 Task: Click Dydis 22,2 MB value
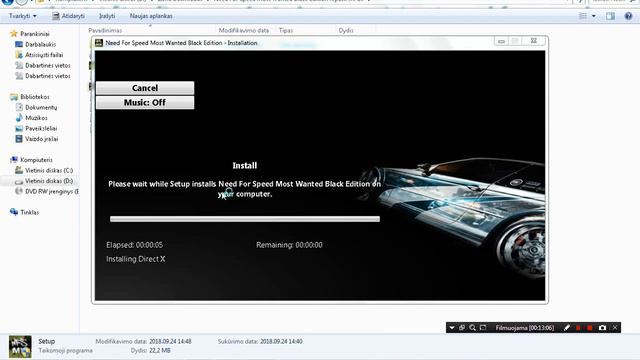coord(160,351)
